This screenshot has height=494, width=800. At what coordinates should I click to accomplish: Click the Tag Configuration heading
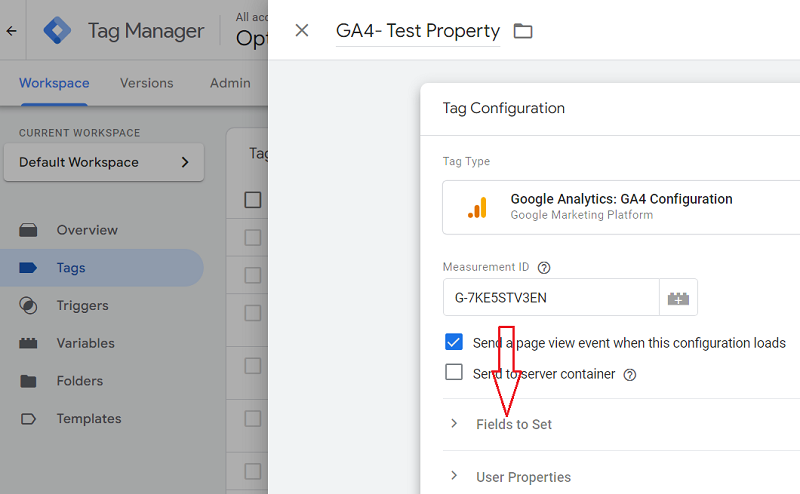[504, 108]
